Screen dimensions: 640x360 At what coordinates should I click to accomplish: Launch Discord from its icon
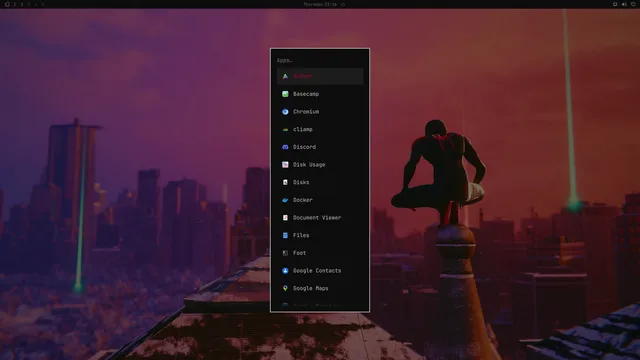coord(285,147)
